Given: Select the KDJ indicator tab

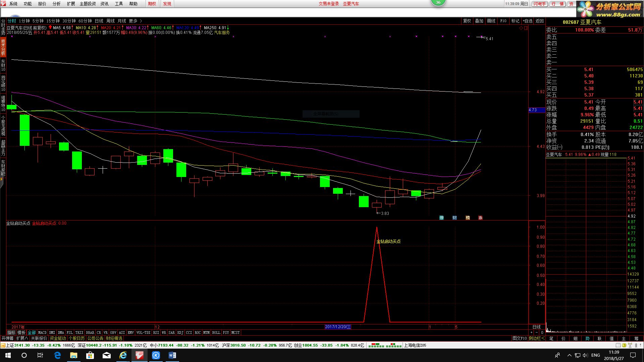Looking at the screenshot, I should 180,333.
